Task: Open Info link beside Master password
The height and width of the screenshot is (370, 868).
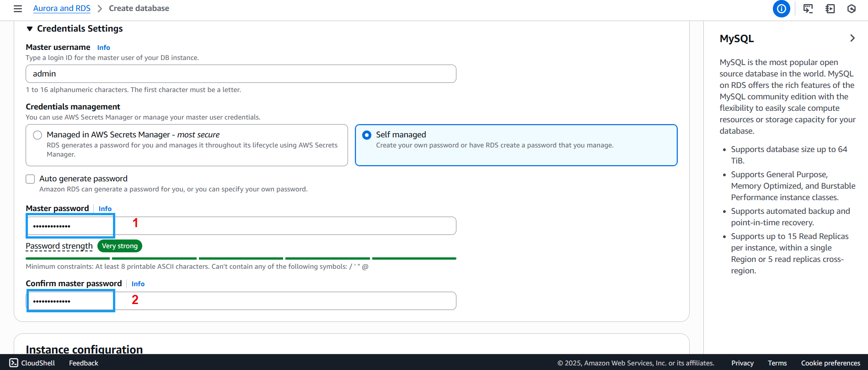Action: pos(105,209)
